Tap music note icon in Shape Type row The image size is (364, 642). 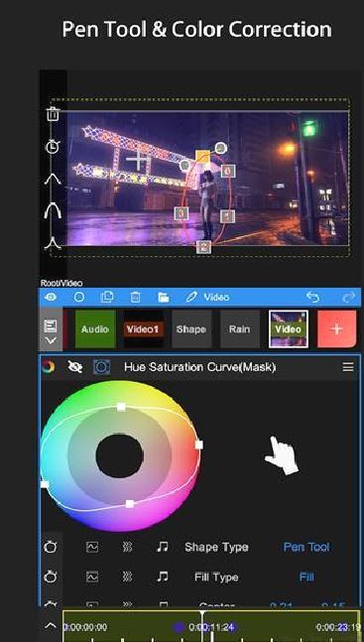pos(163,547)
